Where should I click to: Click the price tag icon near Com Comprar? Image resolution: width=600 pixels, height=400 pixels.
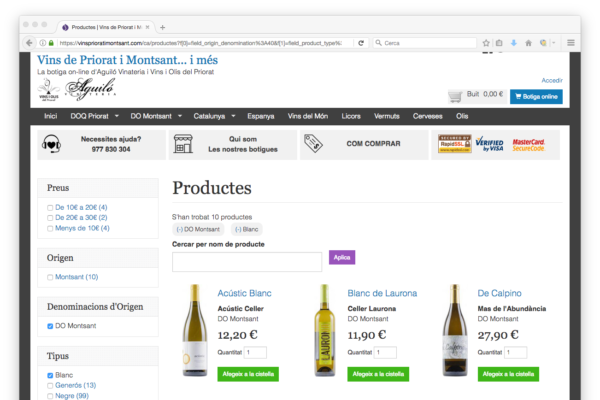pyautogui.click(x=316, y=144)
